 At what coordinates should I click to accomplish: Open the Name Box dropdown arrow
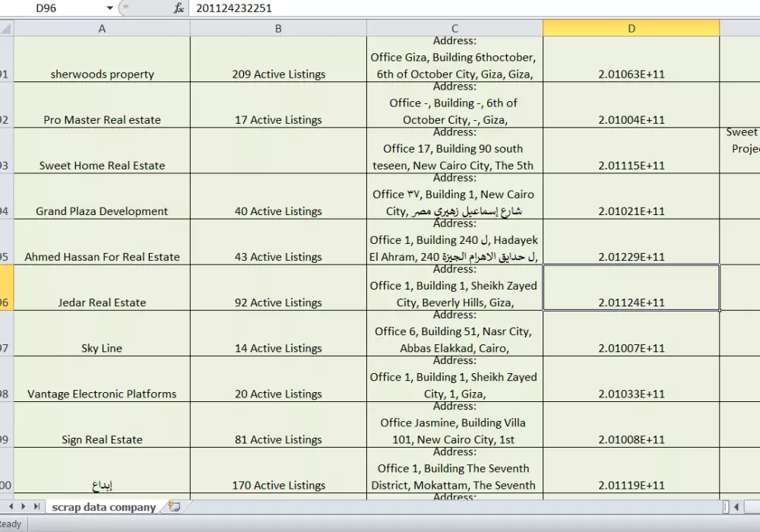(110, 8)
